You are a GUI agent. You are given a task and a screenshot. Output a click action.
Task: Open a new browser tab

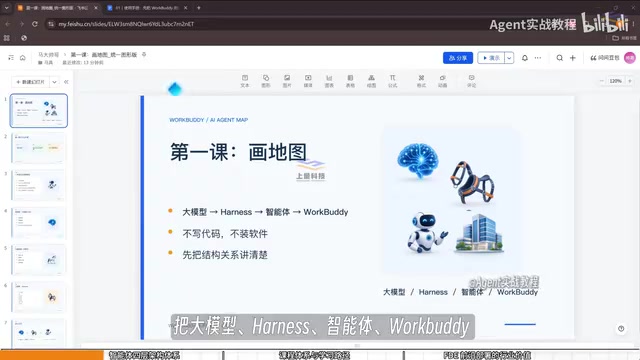pos(199,8)
